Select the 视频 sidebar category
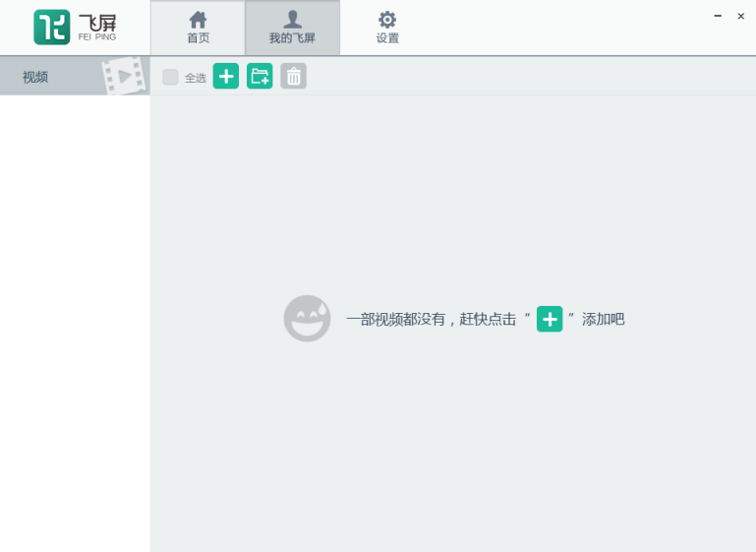Screen dimensions: 756x552 coord(75,76)
